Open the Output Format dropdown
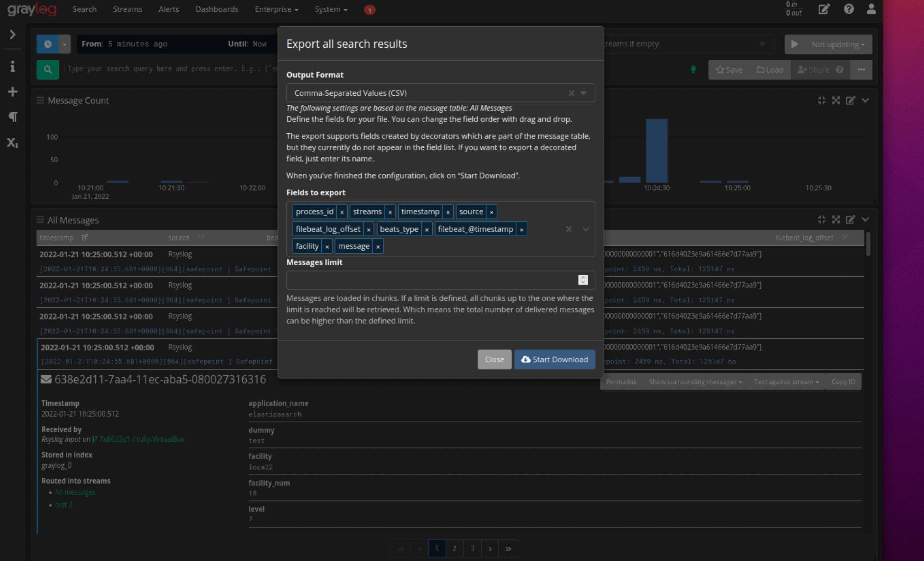The height and width of the screenshot is (561, 924). pyautogui.click(x=583, y=93)
